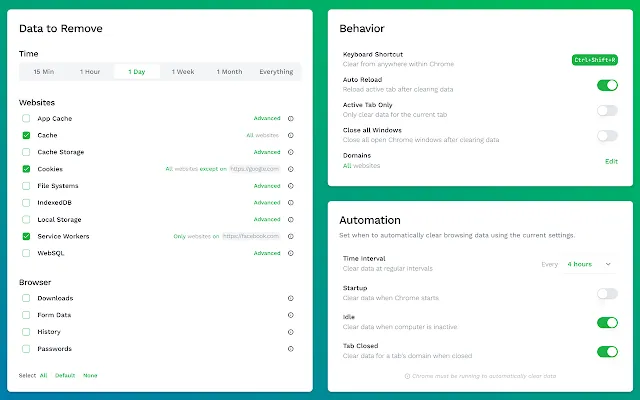640x400 pixels.
Task: Open the Time Interval 4 hours dropdown
Action: (x=589, y=264)
